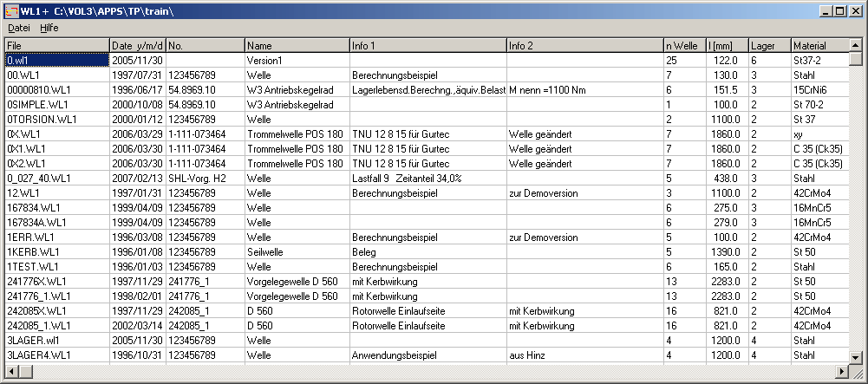Open the Hilfe menu
The width and height of the screenshot is (868, 384).
point(49,28)
